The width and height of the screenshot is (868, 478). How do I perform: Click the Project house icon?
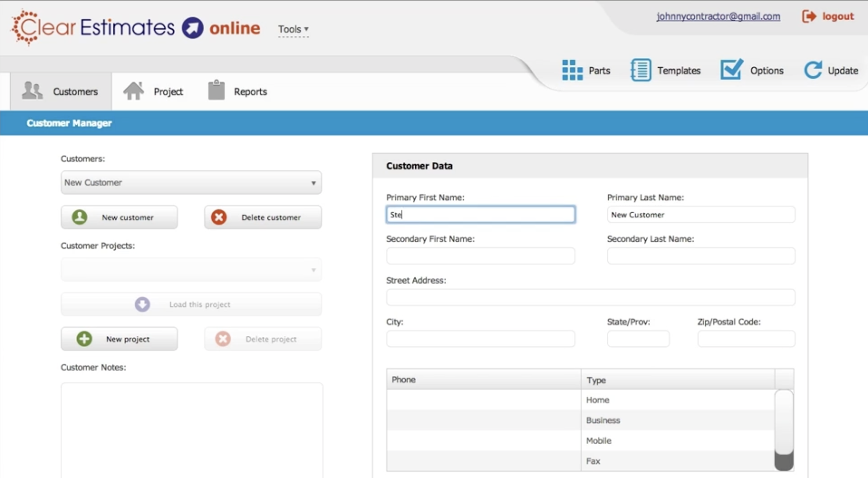tap(134, 90)
